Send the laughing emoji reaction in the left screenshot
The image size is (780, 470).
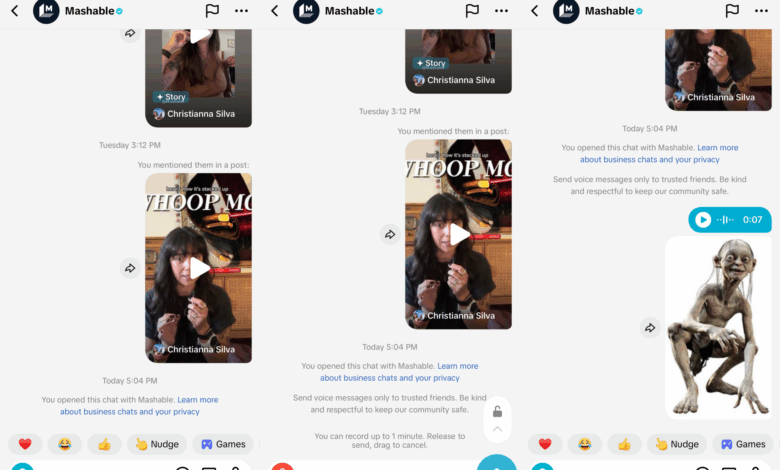(x=65, y=444)
